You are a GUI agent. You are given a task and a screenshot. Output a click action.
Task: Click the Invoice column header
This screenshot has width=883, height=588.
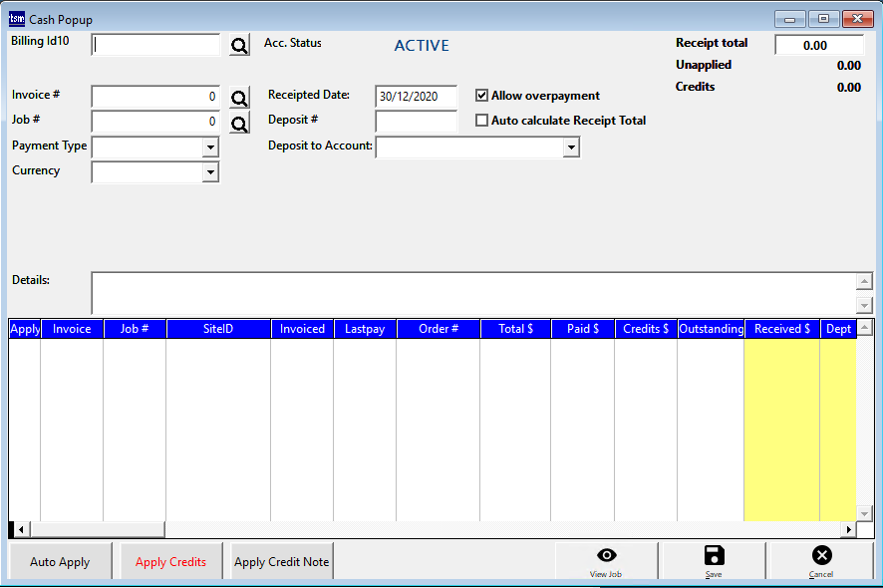coord(72,329)
